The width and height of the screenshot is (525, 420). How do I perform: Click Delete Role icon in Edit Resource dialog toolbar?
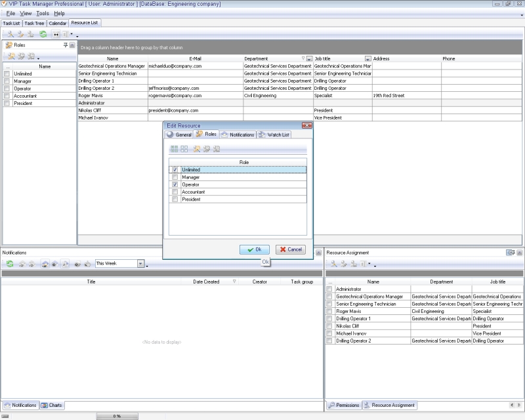(x=217, y=149)
